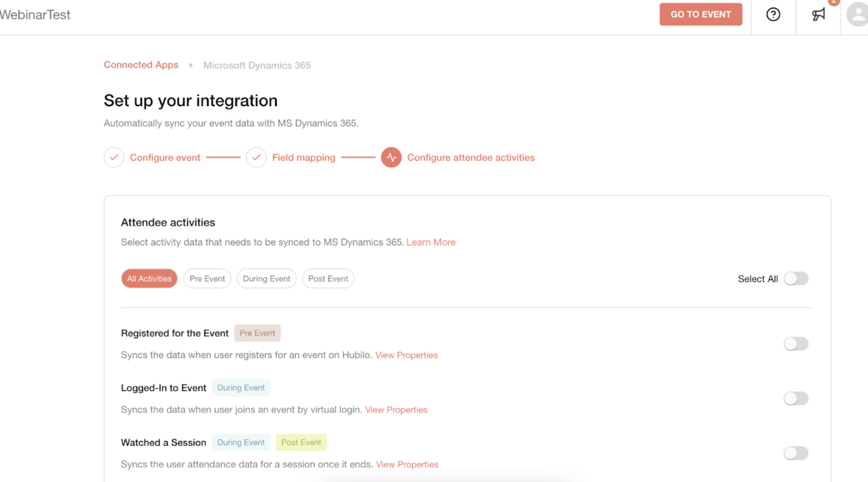Click the Field mapping checkmark step icon
Screen dimensions: 868x482
256,157
